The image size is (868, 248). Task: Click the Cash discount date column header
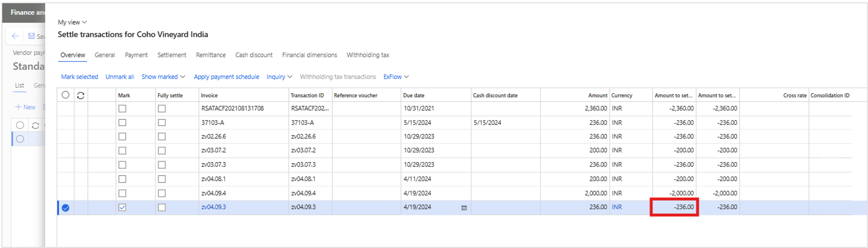[x=495, y=96]
